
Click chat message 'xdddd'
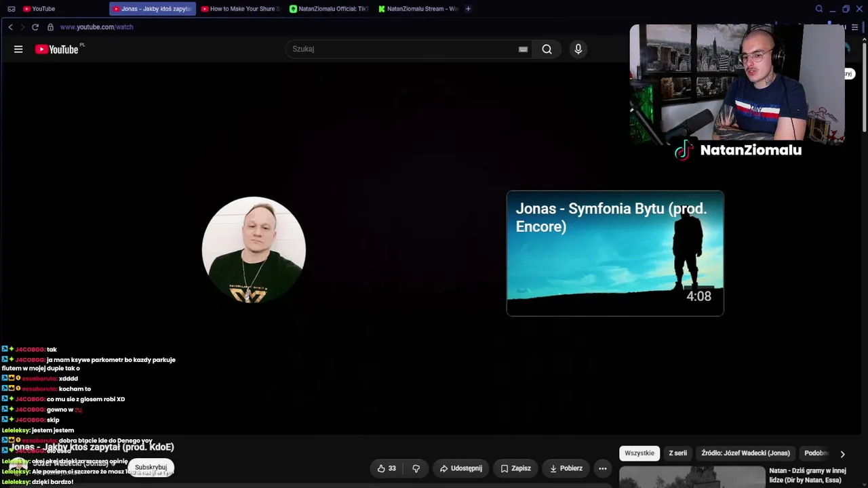coord(68,379)
